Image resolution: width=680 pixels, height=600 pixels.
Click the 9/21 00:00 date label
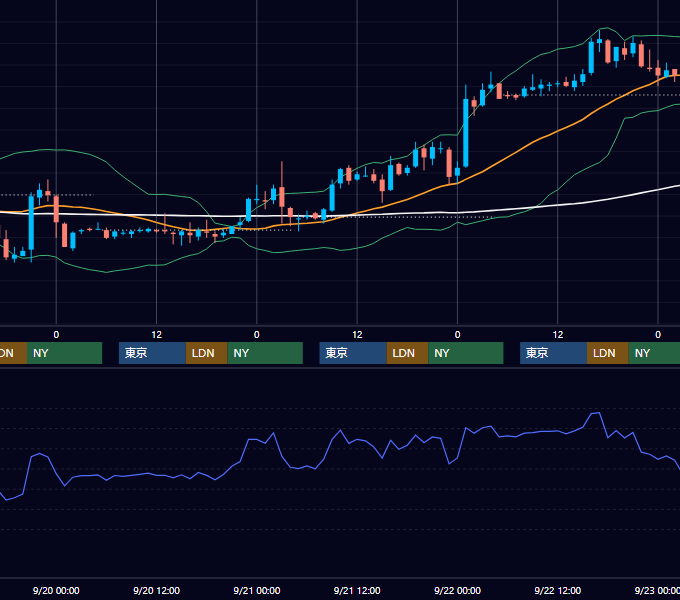[x=257, y=590]
